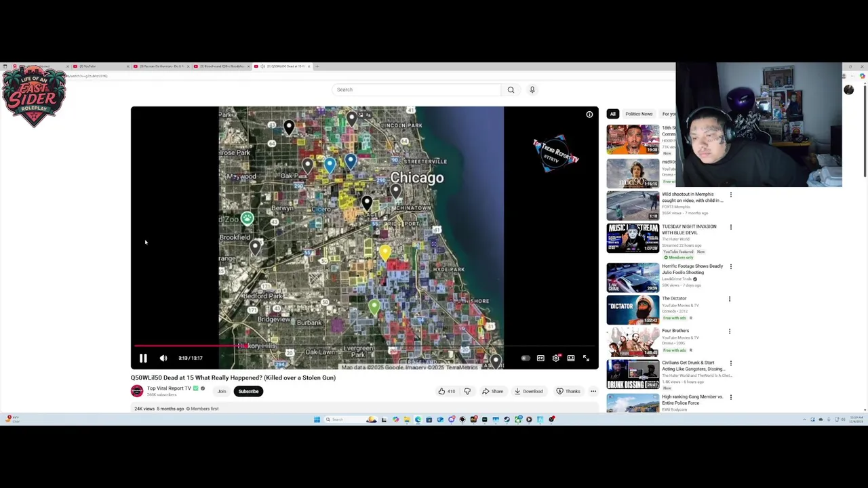Open Microsoft Store from taskbar
Screen dimensions: 868x488
point(429,420)
